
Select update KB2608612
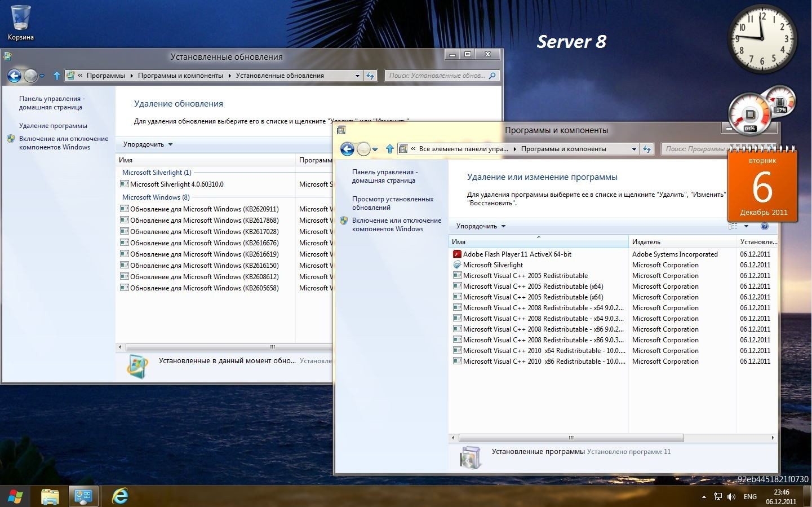pyautogui.click(x=205, y=277)
